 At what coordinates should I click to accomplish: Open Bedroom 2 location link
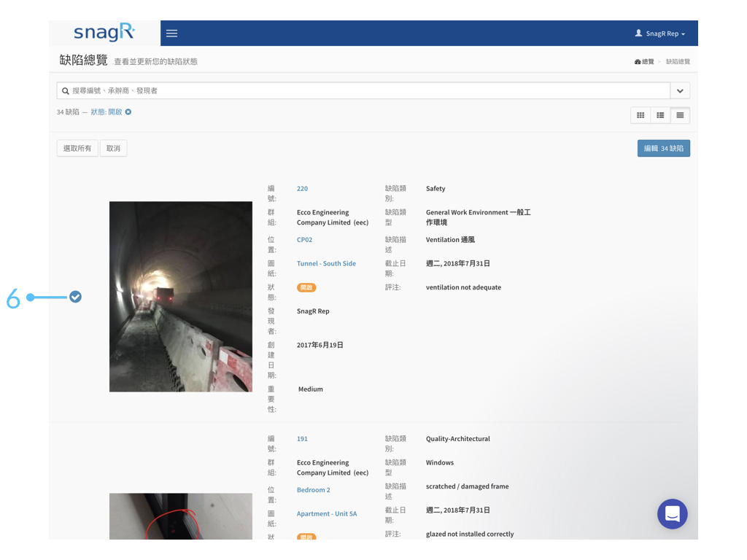[x=314, y=489]
